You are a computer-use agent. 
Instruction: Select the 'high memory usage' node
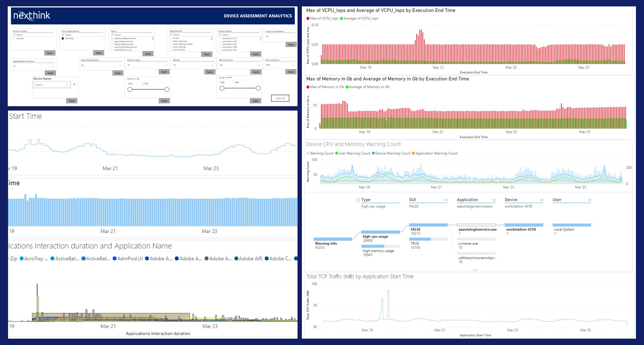coord(378,251)
